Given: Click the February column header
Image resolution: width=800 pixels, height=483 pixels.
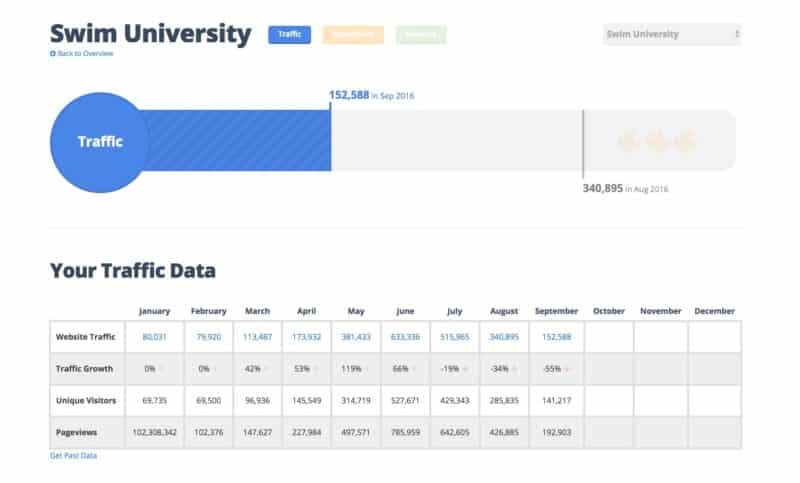Looking at the screenshot, I should [208, 311].
